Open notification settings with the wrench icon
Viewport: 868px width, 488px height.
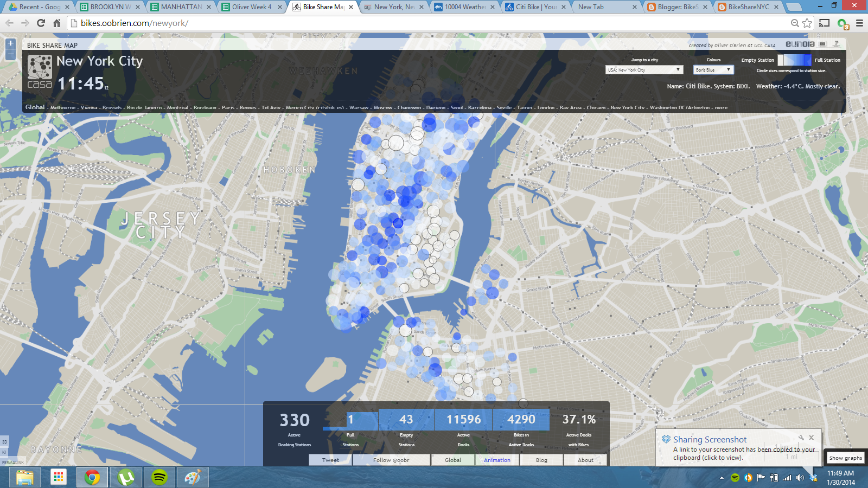pos(801,438)
